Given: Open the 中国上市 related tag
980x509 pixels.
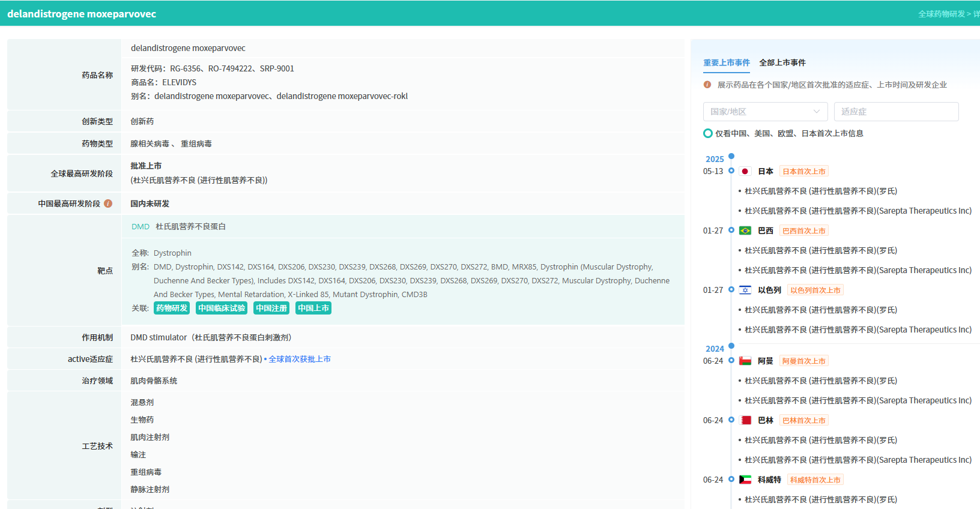Looking at the screenshot, I should click(x=313, y=308).
